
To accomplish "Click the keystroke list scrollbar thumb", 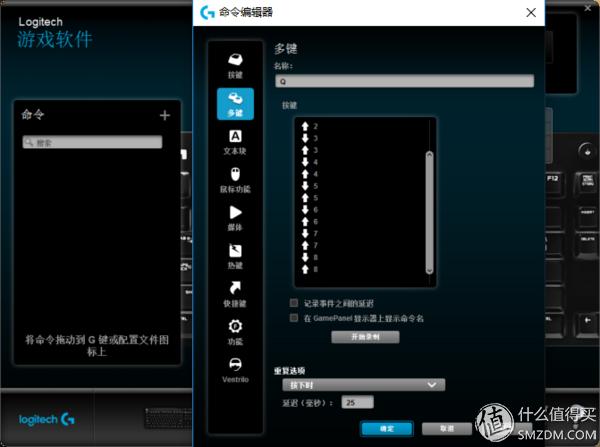I will tap(429, 212).
